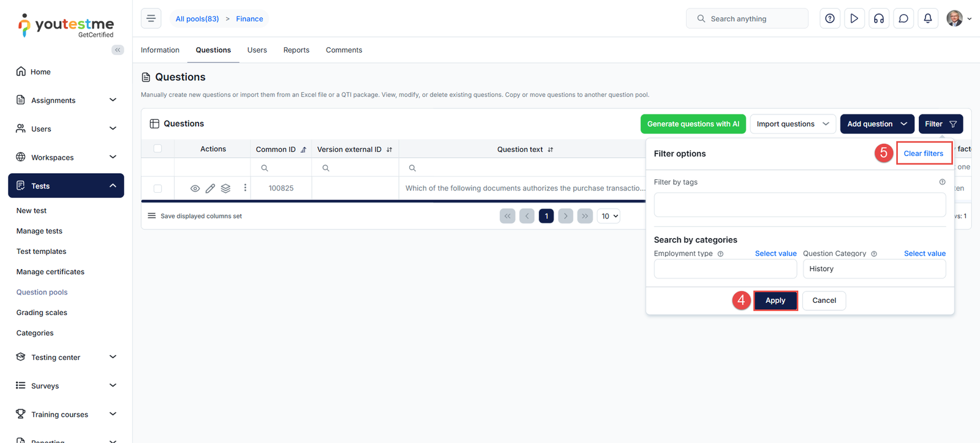This screenshot has height=443, width=980.
Task: Expand the Import questions dropdown
Action: tap(793, 124)
